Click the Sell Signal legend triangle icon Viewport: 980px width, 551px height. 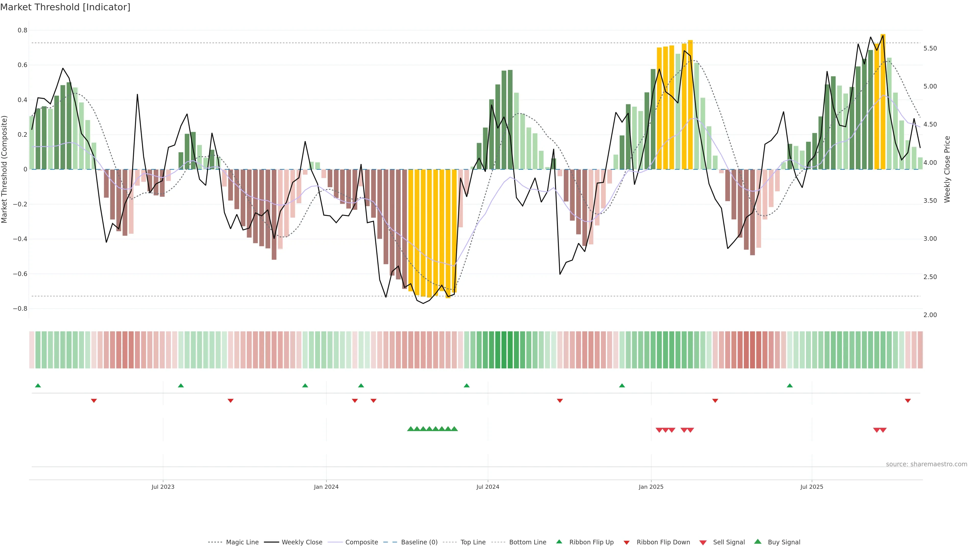(x=703, y=542)
